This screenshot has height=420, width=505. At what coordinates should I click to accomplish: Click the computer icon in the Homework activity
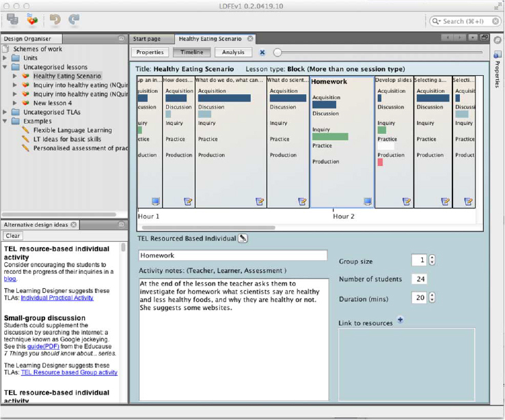tap(368, 201)
